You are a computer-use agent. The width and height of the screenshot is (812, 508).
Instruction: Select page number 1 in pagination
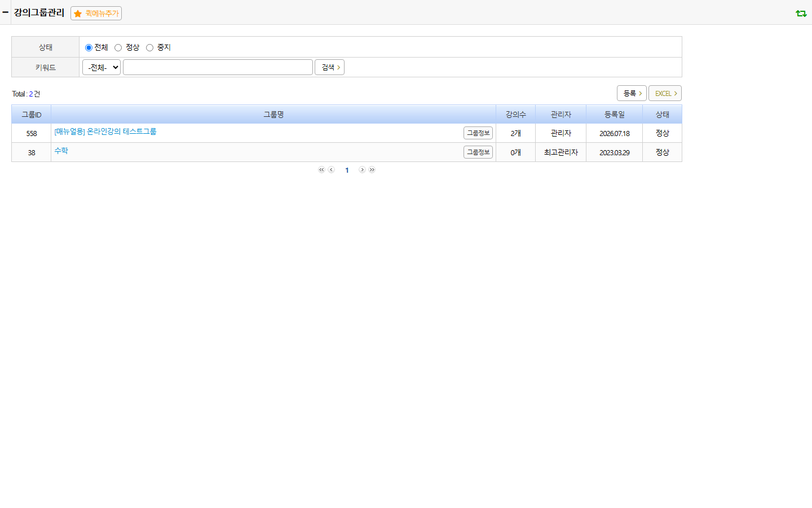pyautogui.click(x=347, y=170)
